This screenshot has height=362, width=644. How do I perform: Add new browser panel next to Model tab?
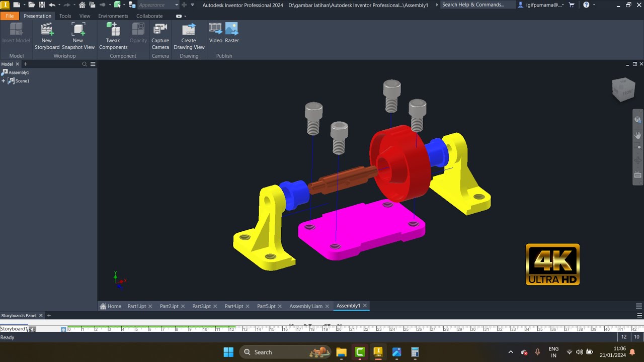click(25, 64)
